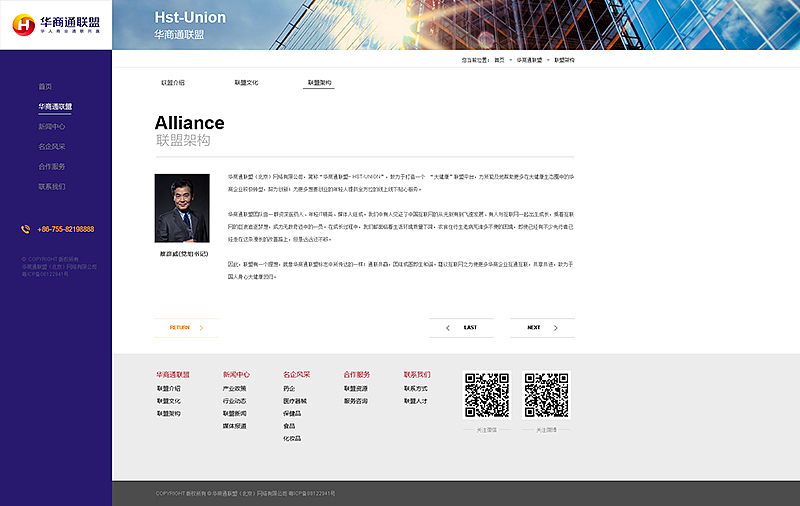Click the red 合作服务 footer heading
This screenshot has width=800, height=506.
pyautogui.click(x=357, y=374)
